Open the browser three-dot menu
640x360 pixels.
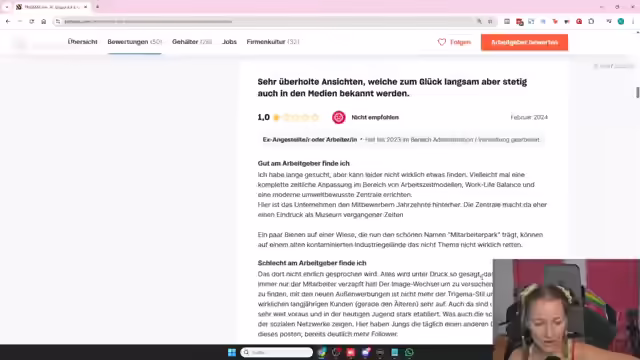click(633, 21)
